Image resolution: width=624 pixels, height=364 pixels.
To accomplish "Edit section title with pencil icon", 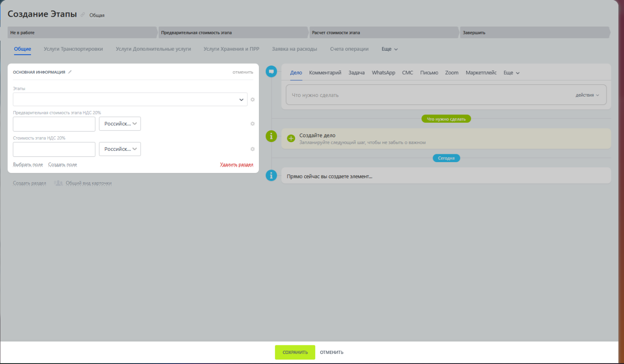I will (x=70, y=72).
